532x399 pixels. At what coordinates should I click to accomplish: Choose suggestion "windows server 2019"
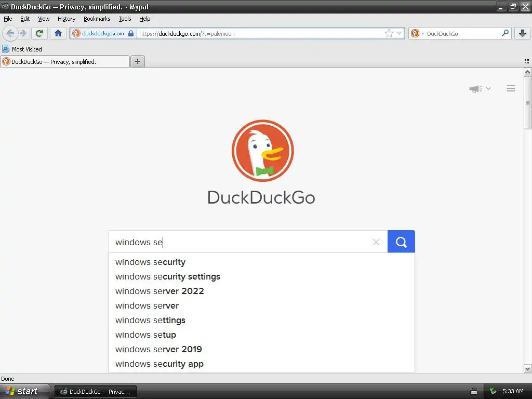[x=262, y=349]
